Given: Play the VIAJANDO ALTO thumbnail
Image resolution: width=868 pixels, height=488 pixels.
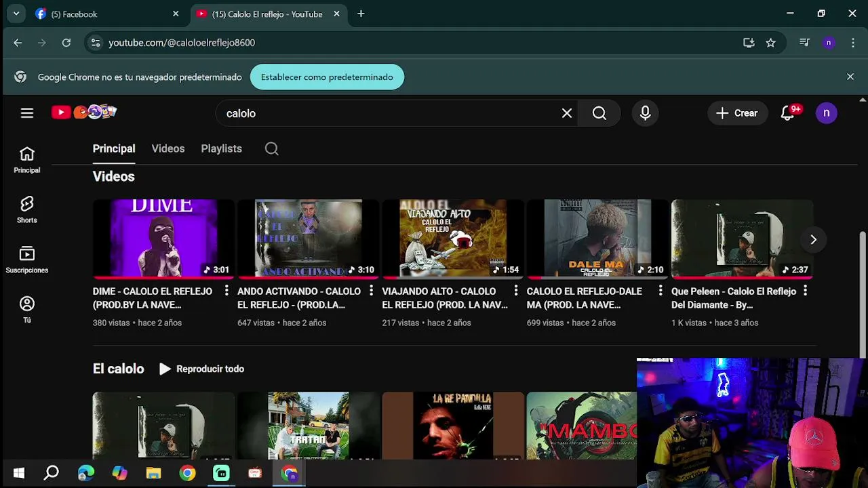Looking at the screenshot, I should pyautogui.click(x=453, y=239).
